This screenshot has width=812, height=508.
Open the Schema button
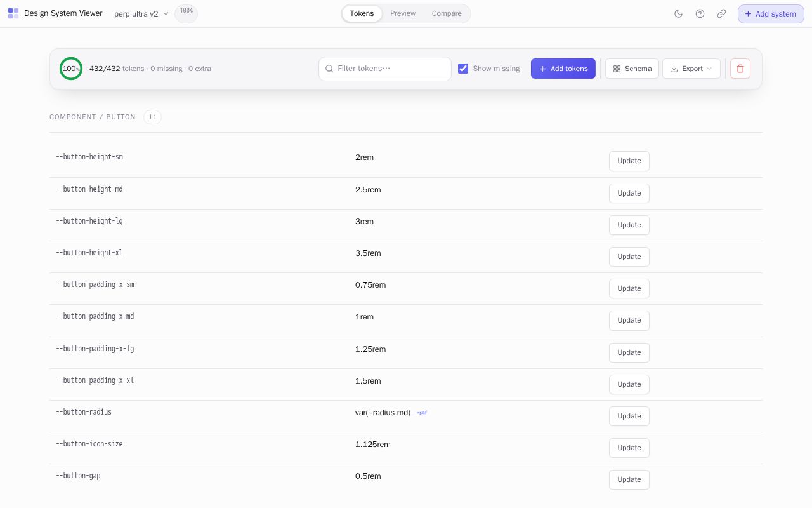tap(632, 69)
